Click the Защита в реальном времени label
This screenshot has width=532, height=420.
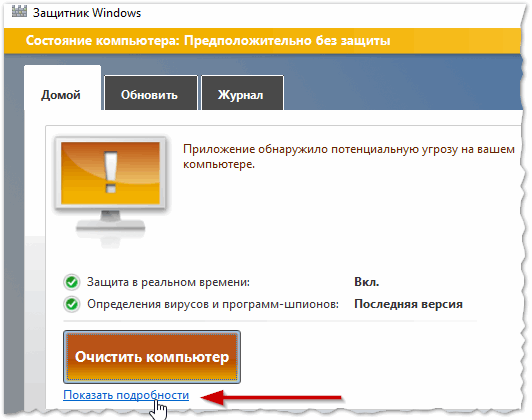pos(168,282)
